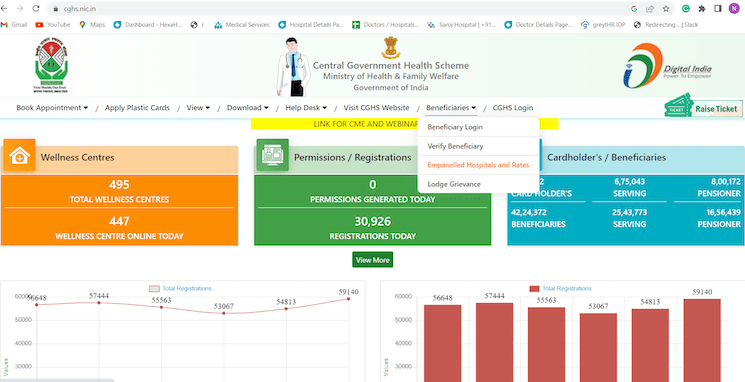
Task: Click the Wellness Centres hospital icon
Action: (19, 155)
